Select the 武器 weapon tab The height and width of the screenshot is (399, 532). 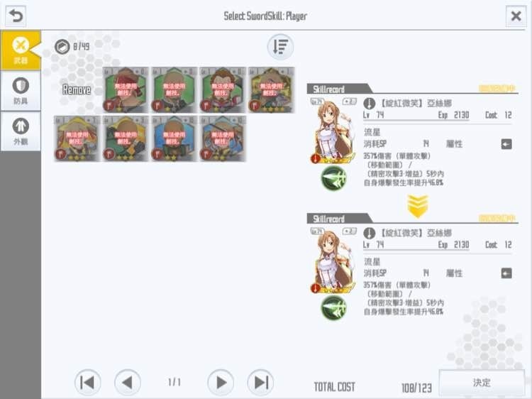21,50
